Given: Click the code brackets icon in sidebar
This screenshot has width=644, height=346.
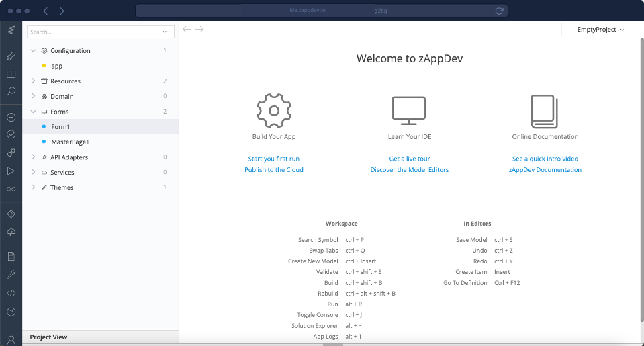Looking at the screenshot, I should click(11, 293).
